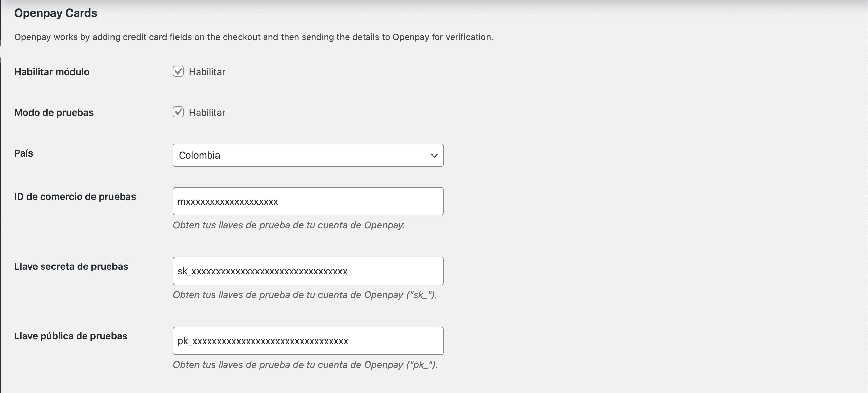Select the Llave pública de pruebas label
This screenshot has width=868, height=393.
click(x=71, y=336)
